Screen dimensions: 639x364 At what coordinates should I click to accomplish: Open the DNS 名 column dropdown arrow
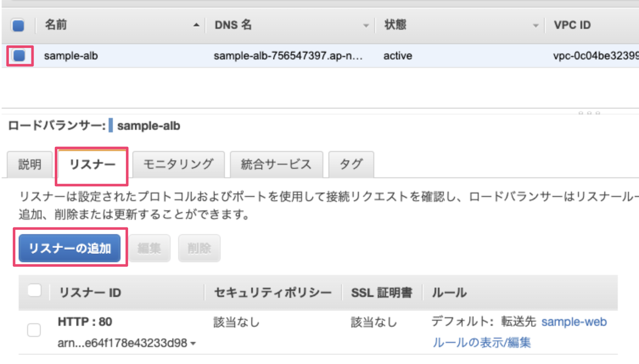pos(366,25)
